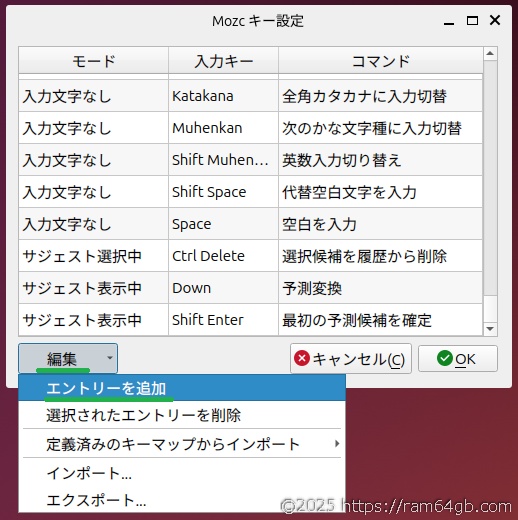Open the 編集 dropdown button
518x520 pixels.
click(x=68, y=358)
